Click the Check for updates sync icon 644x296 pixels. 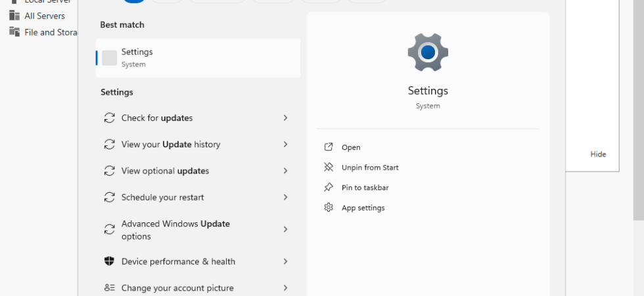click(x=109, y=118)
